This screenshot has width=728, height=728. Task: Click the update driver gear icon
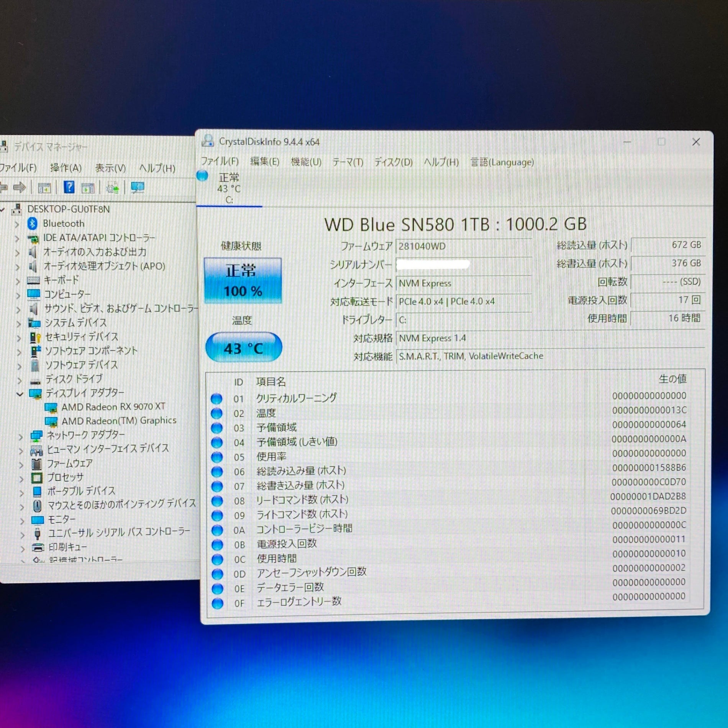pyautogui.click(x=112, y=188)
